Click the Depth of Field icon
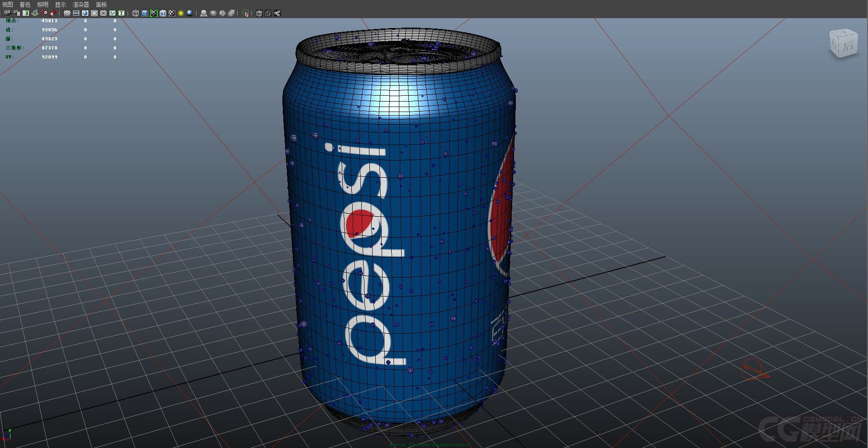The height and width of the screenshot is (448, 868). pyautogui.click(x=231, y=13)
